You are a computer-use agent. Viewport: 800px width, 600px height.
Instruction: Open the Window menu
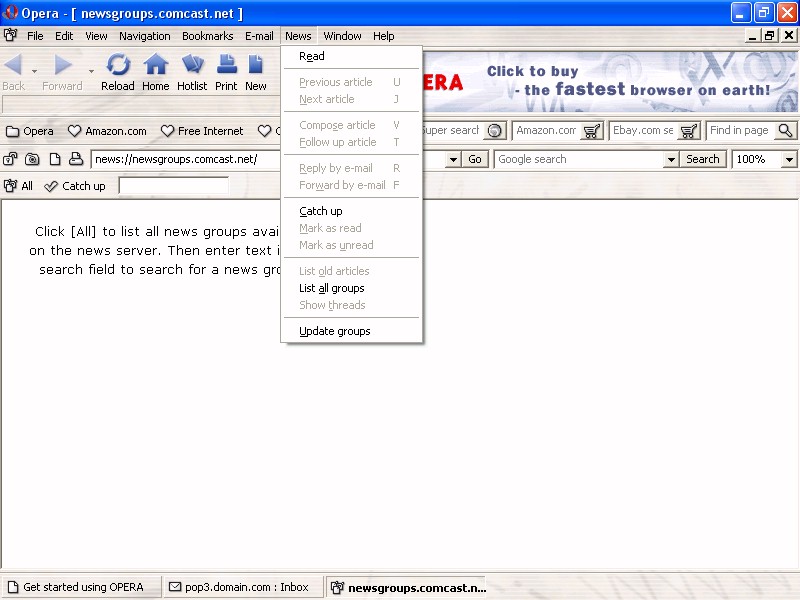(342, 36)
